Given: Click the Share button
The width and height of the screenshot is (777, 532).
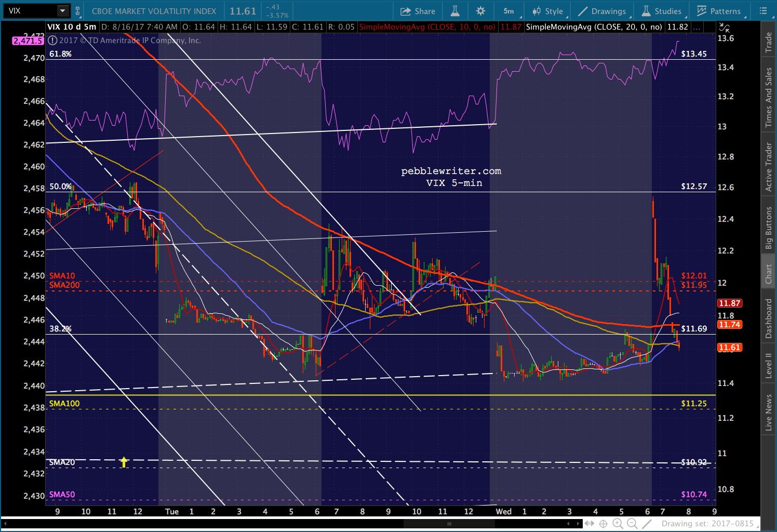Looking at the screenshot, I should click(418, 11).
